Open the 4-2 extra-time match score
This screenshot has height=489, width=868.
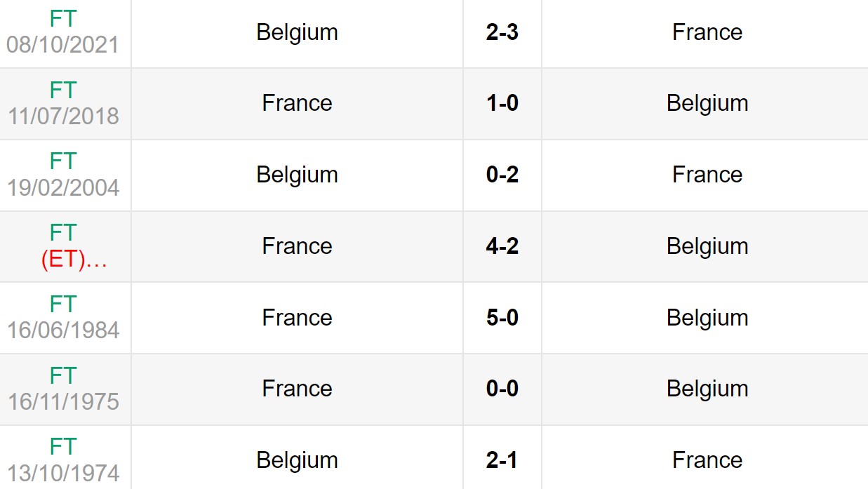502,246
